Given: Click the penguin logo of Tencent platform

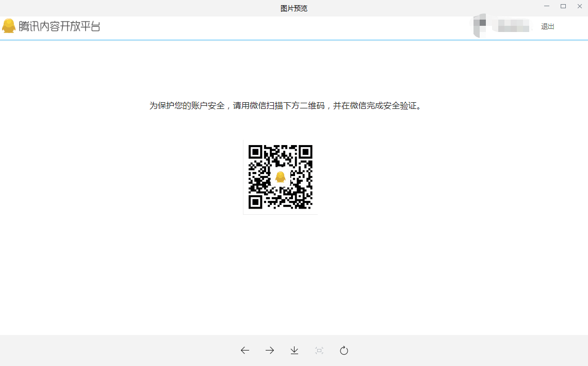Looking at the screenshot, I should [x=9, y=26].
